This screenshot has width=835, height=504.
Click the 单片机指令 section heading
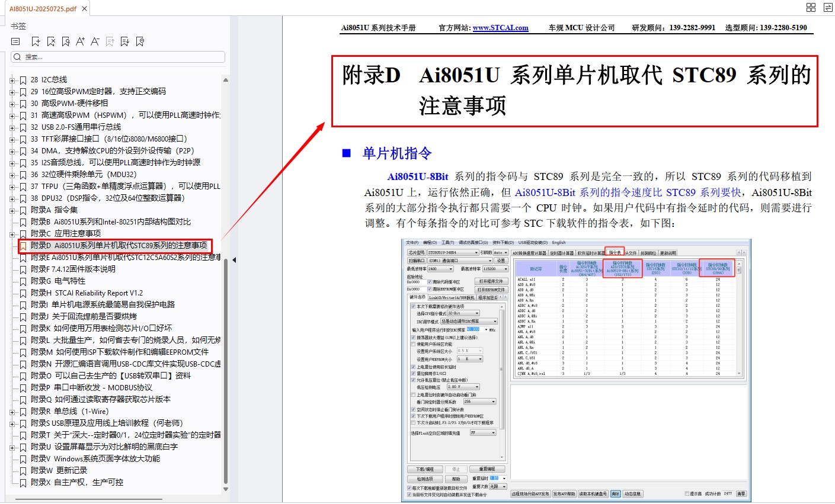397,153
